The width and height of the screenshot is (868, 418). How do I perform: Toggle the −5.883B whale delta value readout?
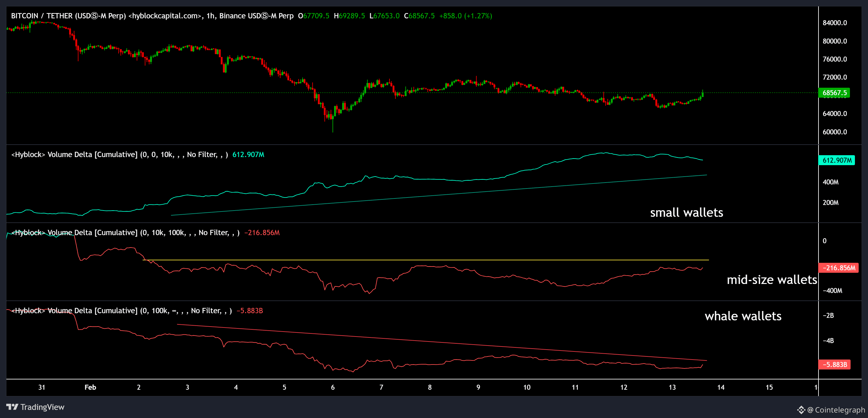[249, 310]
